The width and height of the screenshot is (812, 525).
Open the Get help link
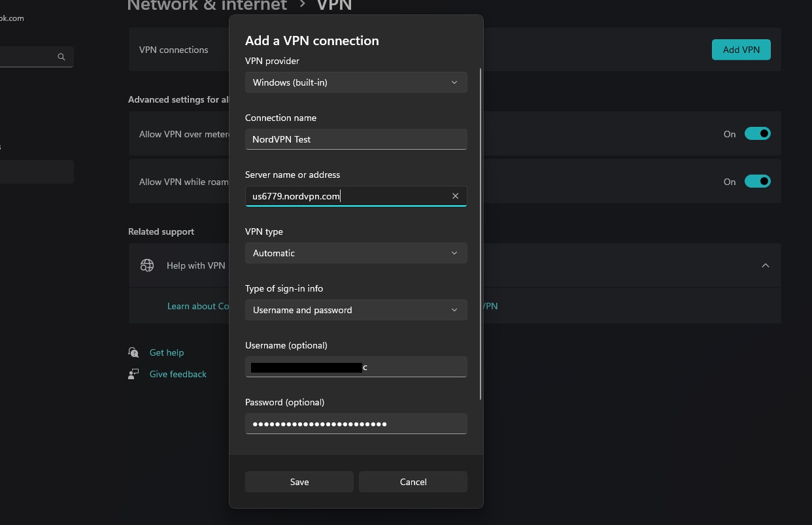(x=167, y=352)
